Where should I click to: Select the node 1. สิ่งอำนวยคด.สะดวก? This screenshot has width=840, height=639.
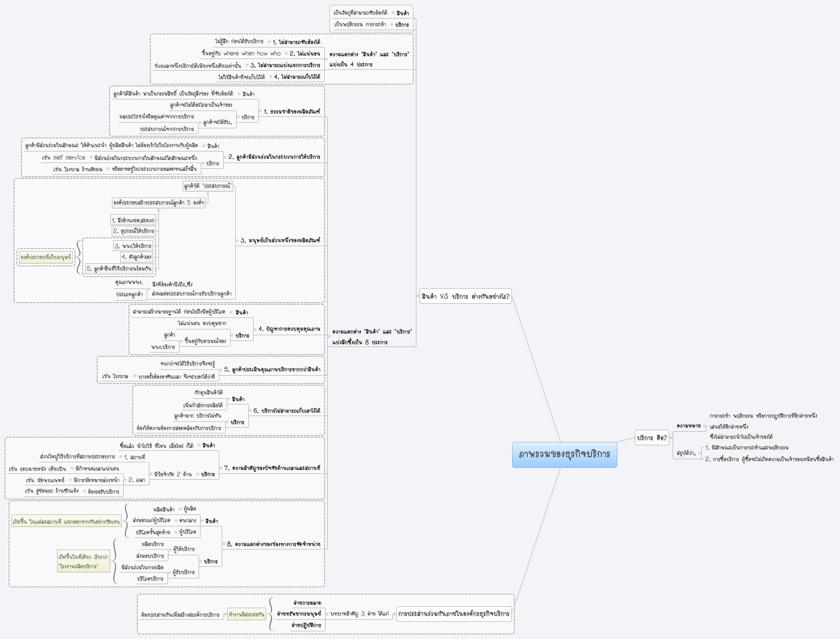[x=133, y=220]
